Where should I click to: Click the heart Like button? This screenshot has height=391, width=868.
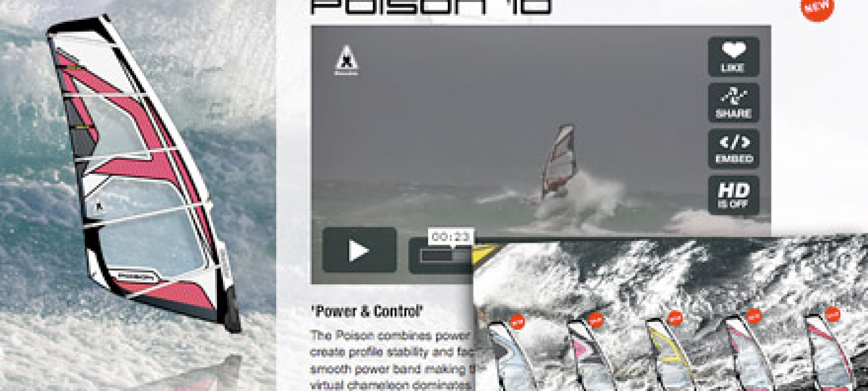tap(733, 57)
